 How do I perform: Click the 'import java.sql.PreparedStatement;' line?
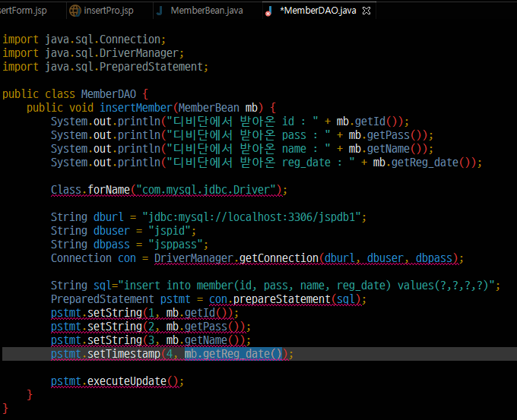tap(106, 67)
